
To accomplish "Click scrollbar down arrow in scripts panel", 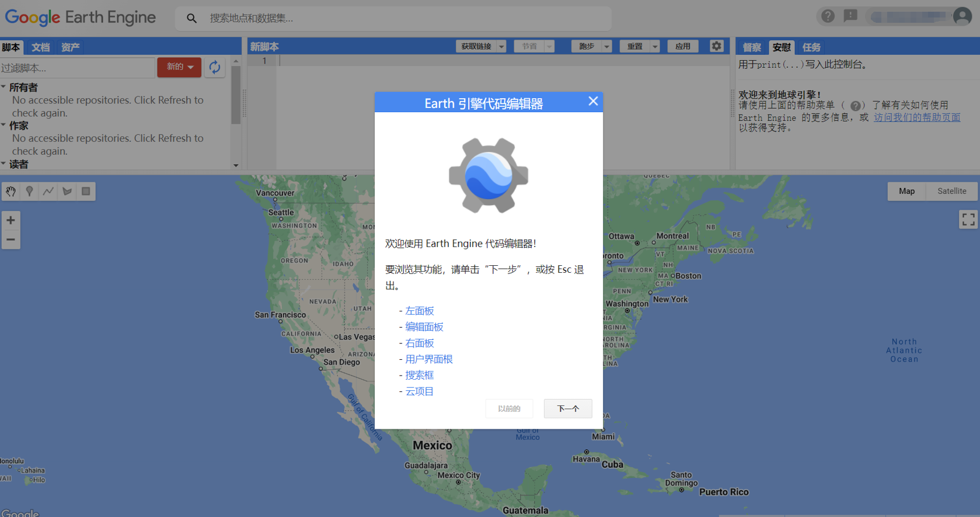I will click(236, 165).
